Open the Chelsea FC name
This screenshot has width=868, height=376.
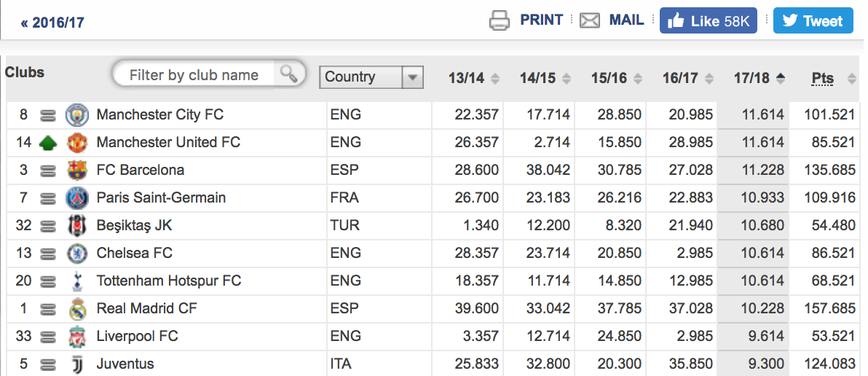(x=135, y=253)
